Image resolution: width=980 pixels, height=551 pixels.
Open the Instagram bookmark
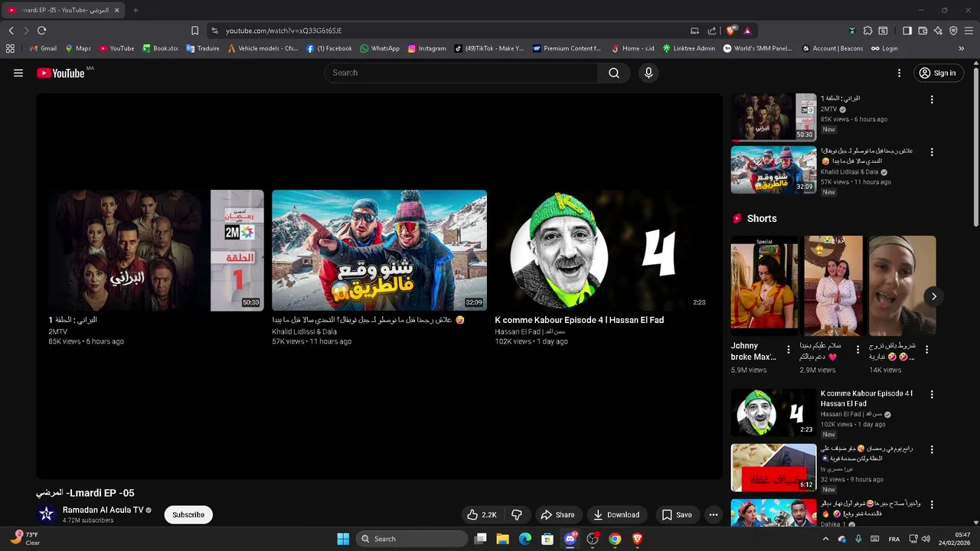coord(426,48)
